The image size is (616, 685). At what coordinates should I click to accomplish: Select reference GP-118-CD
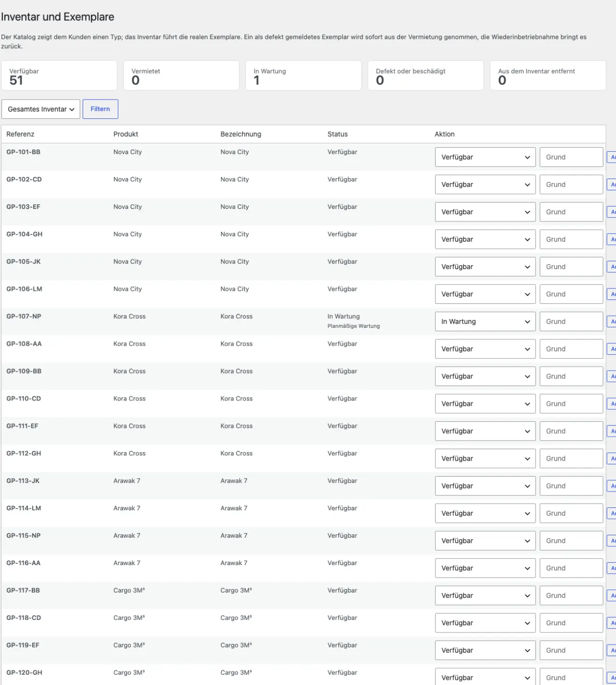click(x=24, y=619)
